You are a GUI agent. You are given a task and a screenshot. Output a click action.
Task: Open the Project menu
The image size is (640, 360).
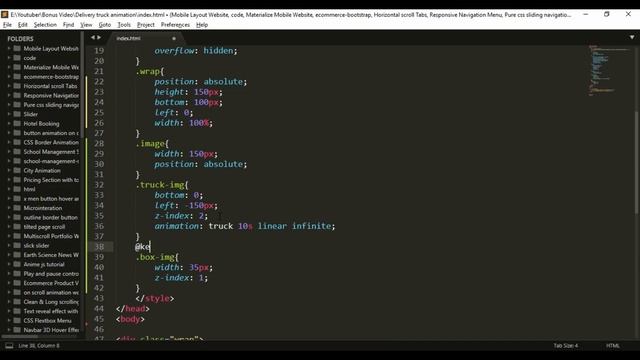click(146, 25)
